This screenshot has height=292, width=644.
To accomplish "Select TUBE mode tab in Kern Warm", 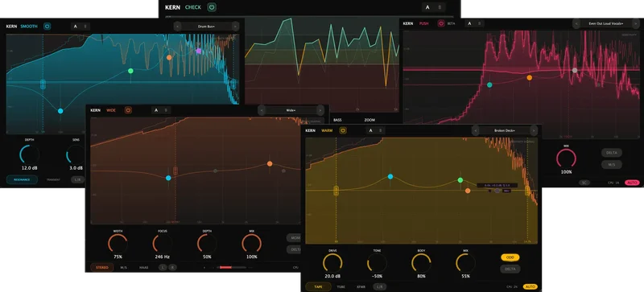I will 341,286.
